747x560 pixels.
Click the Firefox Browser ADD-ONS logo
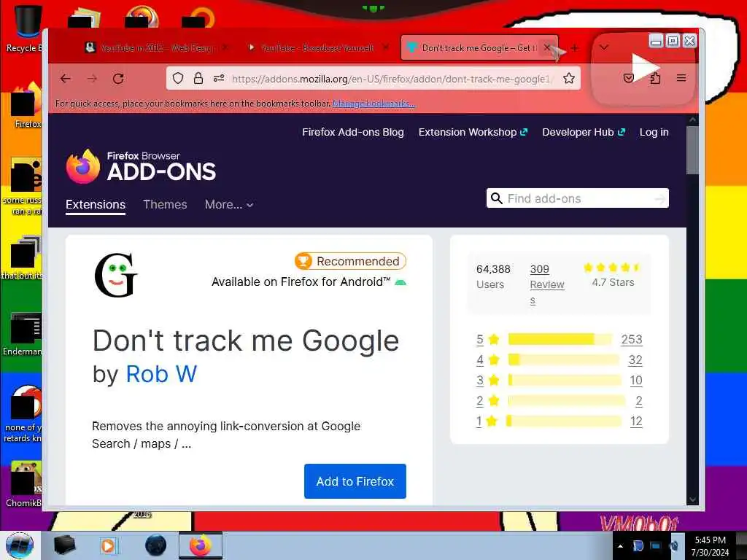point(141,167)
